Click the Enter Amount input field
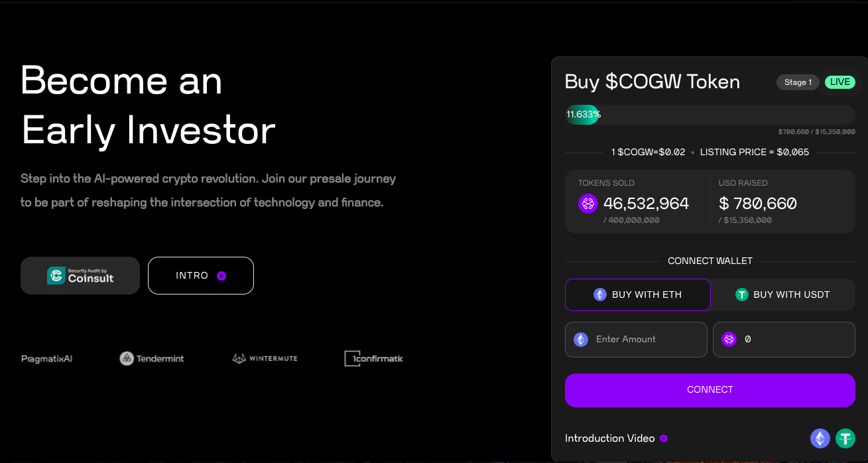 pyautogui.click(x=636, y=340)
